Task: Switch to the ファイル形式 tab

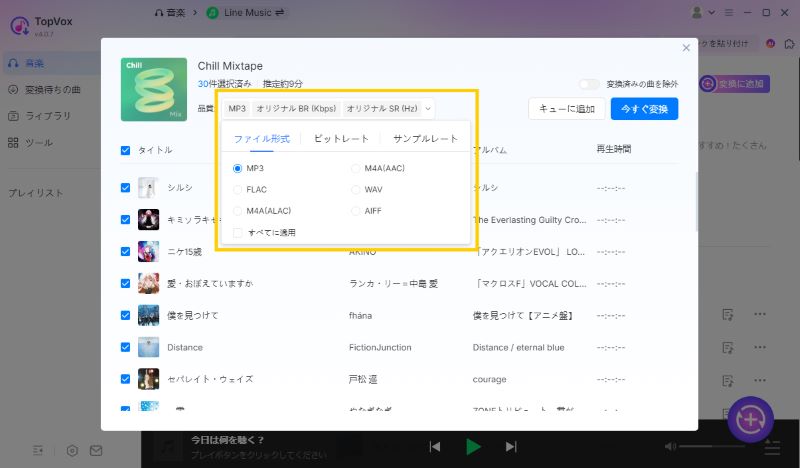Action: pyautogui.click(x=262, y=139)
